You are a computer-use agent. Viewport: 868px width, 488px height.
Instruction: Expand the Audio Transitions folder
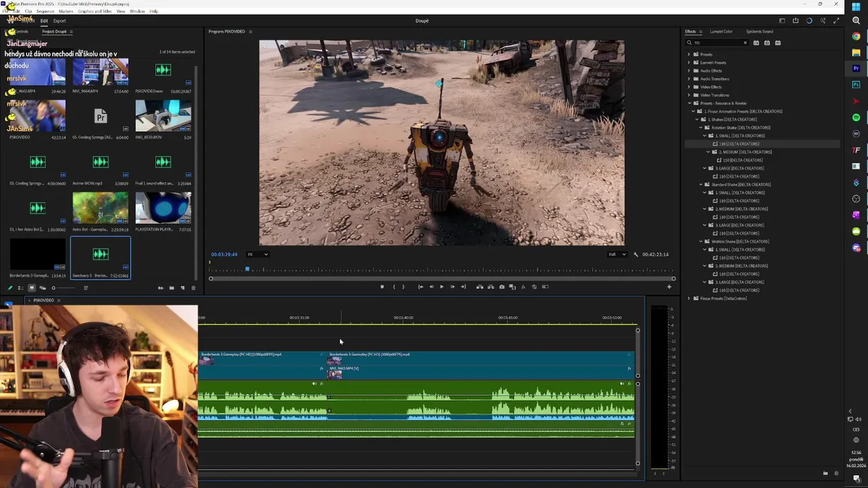(689, 79)
